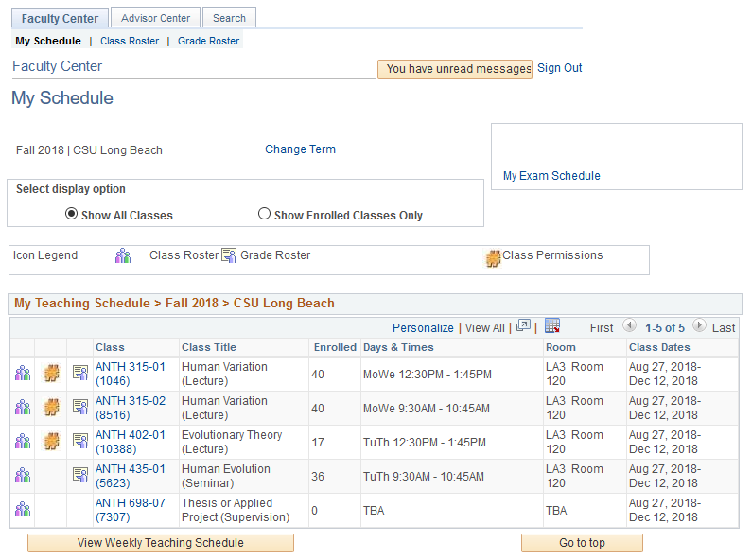Switch to the Advisor Center tab

click(x=156, y=18)
